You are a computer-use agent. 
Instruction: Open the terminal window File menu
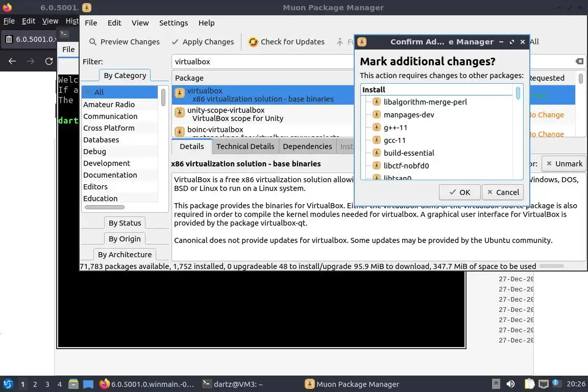(x=68, y=49)
